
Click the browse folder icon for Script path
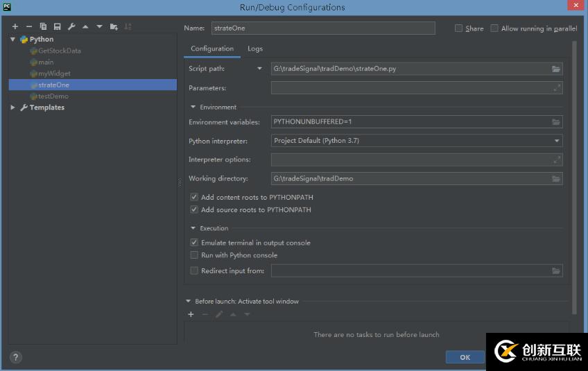coord(555,69)
